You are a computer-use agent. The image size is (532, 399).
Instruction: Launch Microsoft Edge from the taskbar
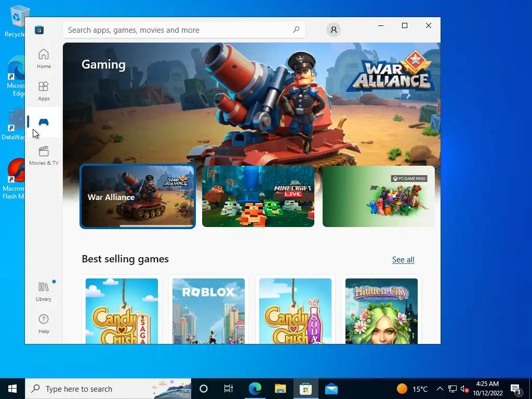[255, 389]
